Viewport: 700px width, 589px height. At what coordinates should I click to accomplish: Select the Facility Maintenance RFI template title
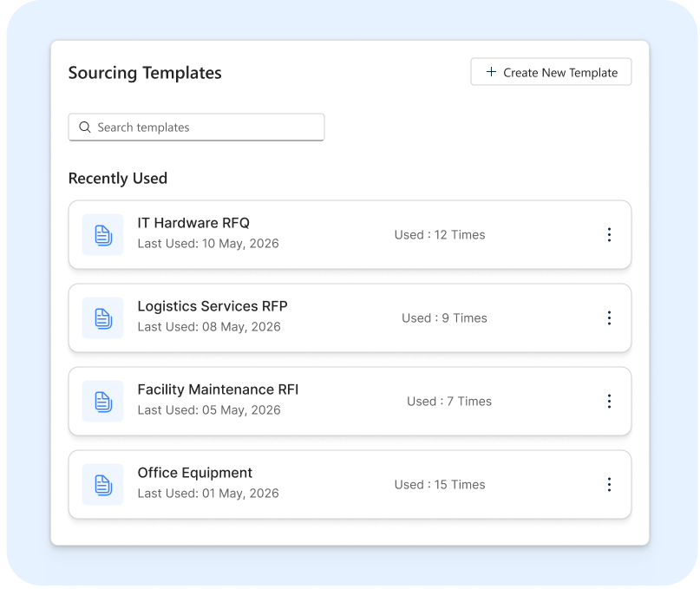(x=218, y=389)
